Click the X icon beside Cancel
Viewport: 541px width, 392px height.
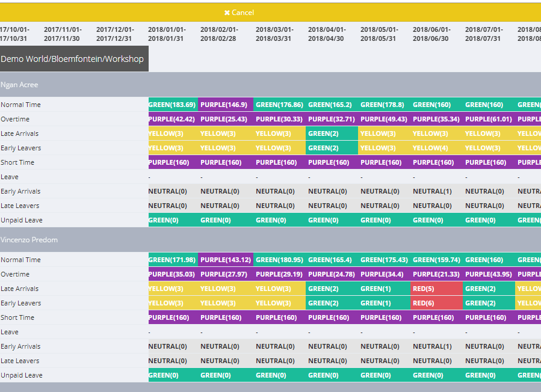point(227,13)
